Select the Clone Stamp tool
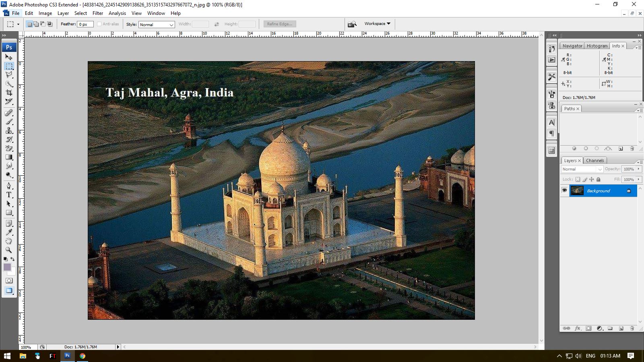 (9, 130)
